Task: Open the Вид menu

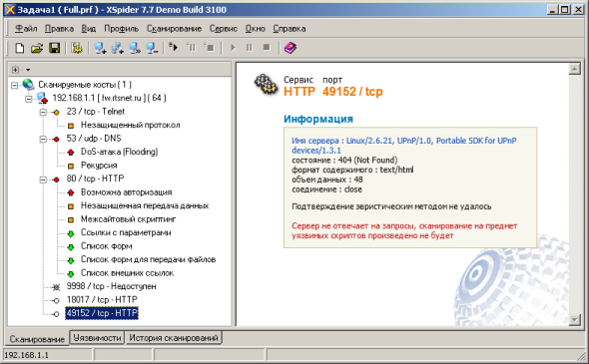Action: click(88, 29)
